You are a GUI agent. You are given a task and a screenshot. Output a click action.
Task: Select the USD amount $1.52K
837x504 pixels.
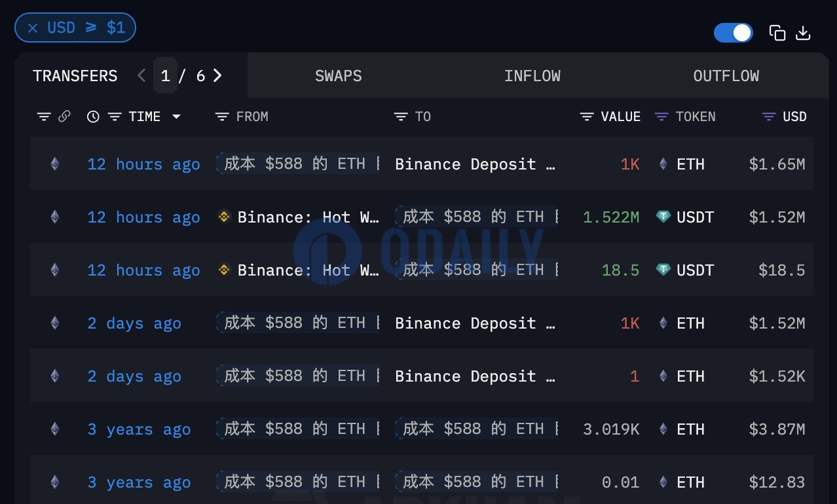point(777,376)
